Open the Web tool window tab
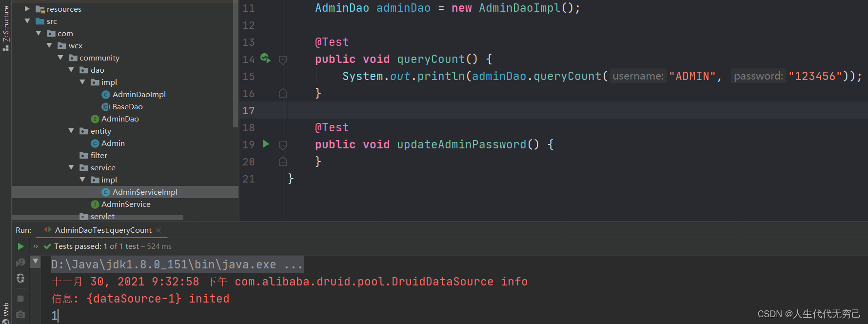 pos(6,313)
